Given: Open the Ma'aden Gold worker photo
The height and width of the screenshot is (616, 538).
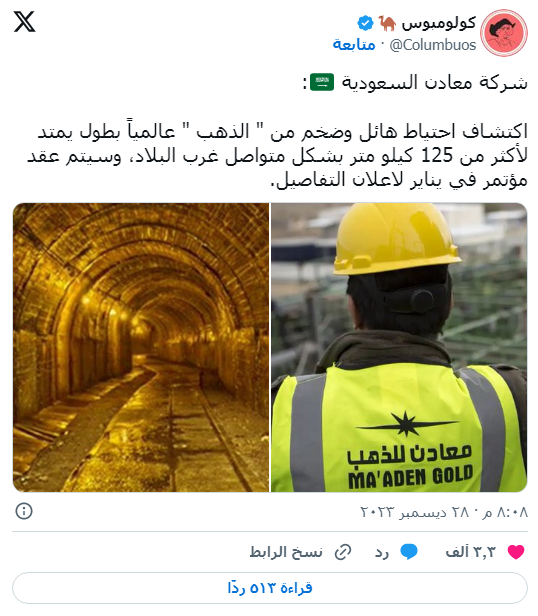Looking at the screenshot, I should pyautogui.click(x=399, y=347).
